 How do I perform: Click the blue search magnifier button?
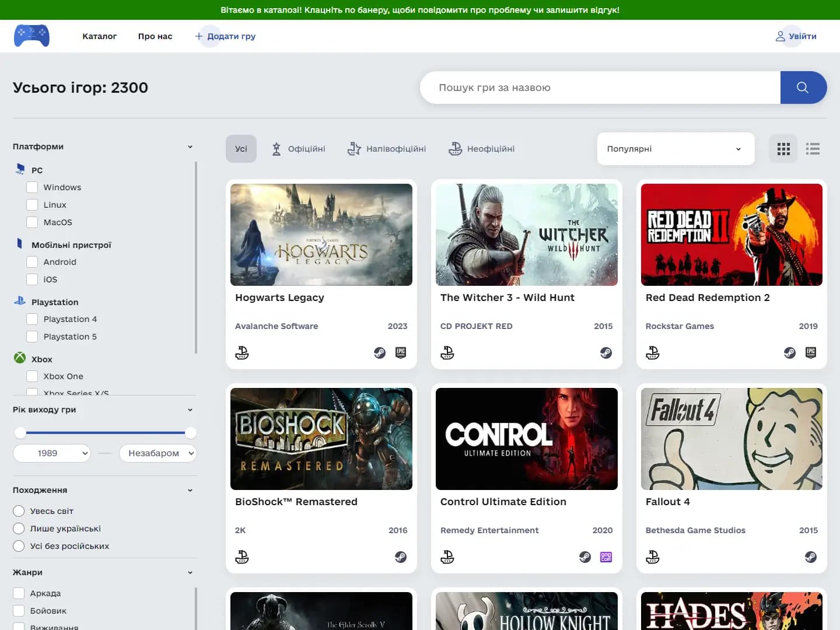[x=803, y=87]
